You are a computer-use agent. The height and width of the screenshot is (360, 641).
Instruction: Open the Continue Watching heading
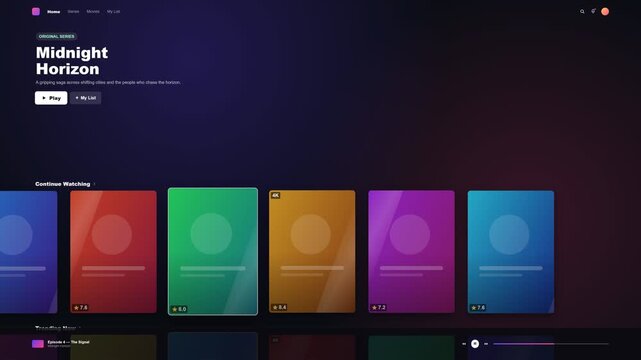pos(63,184)
